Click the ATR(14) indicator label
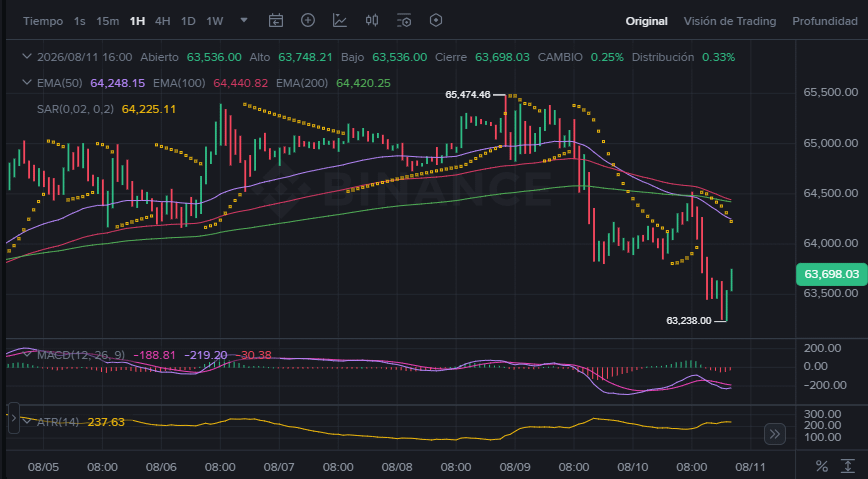 [x=58, y=422]
